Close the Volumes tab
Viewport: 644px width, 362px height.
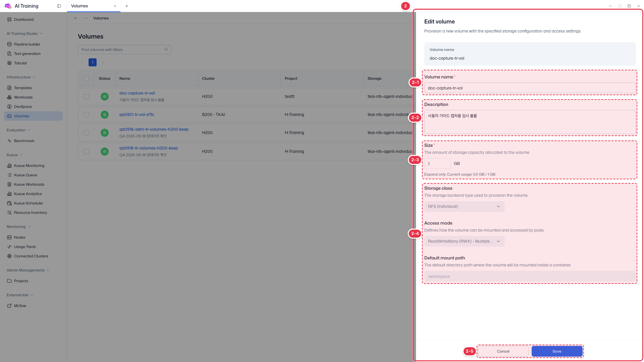click(x=115, y=6)
